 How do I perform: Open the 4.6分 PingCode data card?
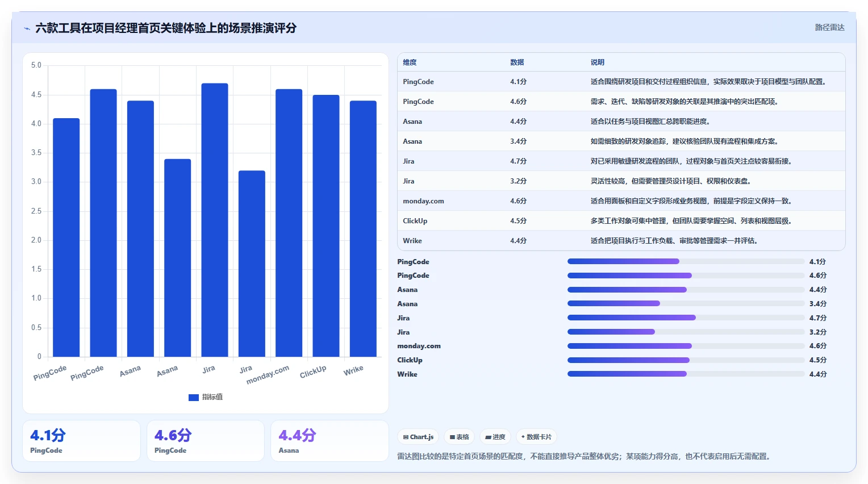pos(206,441)
